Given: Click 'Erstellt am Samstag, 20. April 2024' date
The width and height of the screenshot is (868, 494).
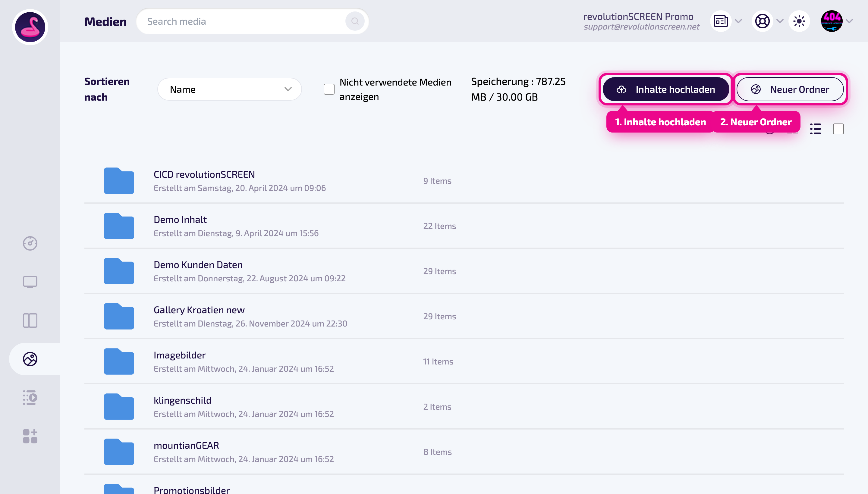Looking at the screenshot, I should click(239, 188).
